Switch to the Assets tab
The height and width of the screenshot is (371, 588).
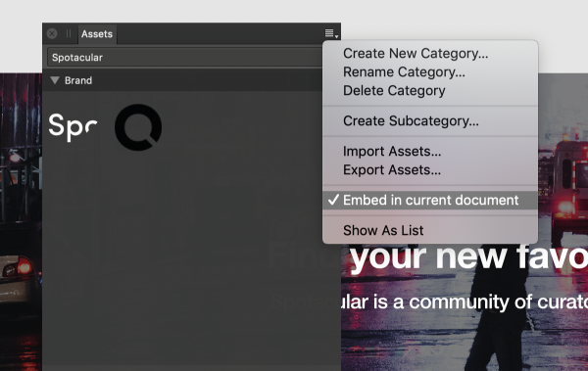[97, 34]
